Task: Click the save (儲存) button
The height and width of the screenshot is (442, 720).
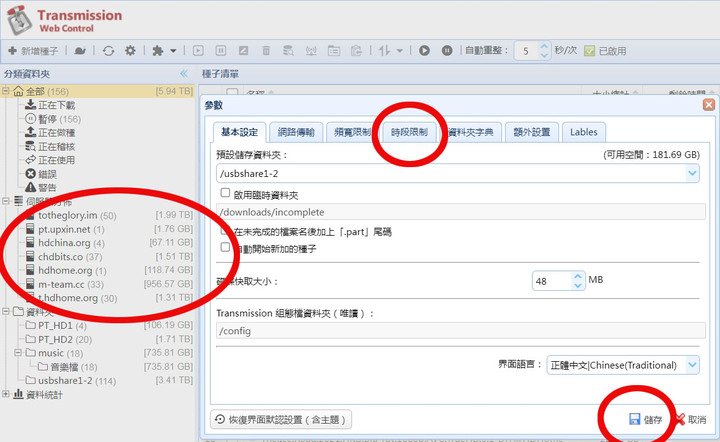Action: pos(646,420)
